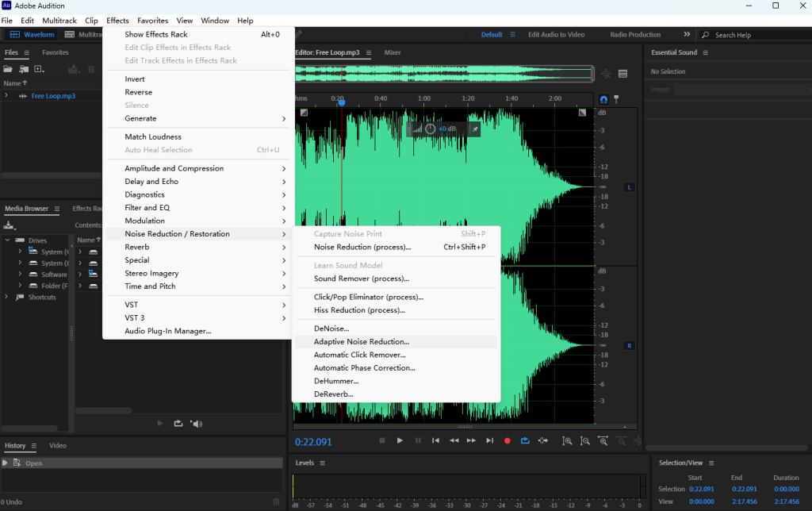The height and width of the screenshot is (511, 812).
Task: Toggle Skip Selection in the transport bar
Action: click(x=542, y=440)
